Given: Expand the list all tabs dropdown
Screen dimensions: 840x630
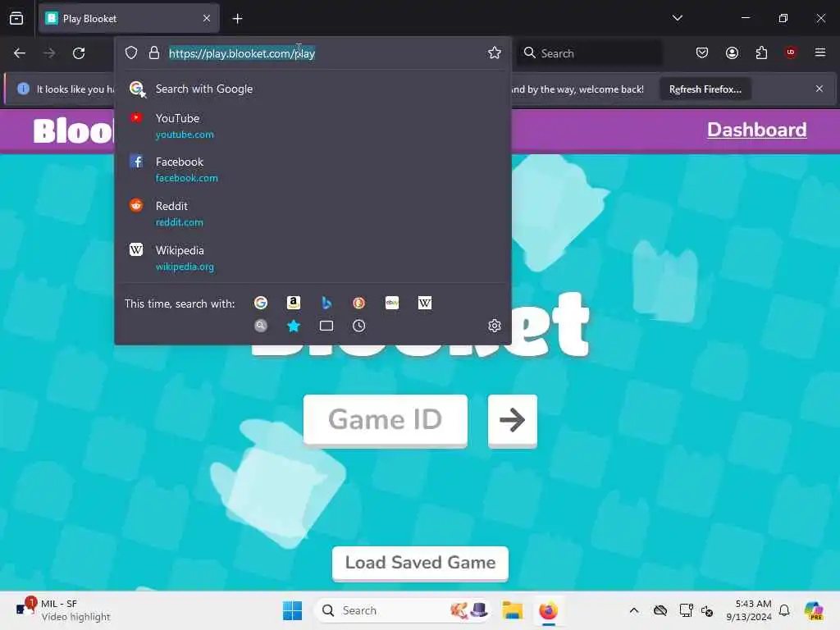Looking at the screenshot, I should (677, 18).
